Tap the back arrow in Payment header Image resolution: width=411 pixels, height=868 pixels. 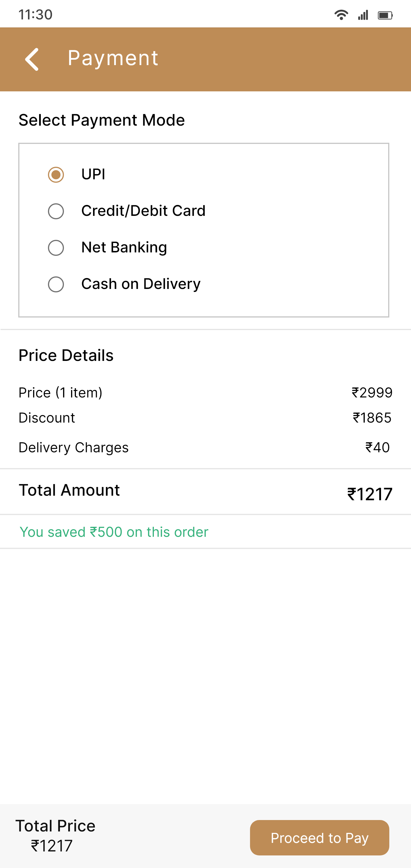(x=32, y=59)
